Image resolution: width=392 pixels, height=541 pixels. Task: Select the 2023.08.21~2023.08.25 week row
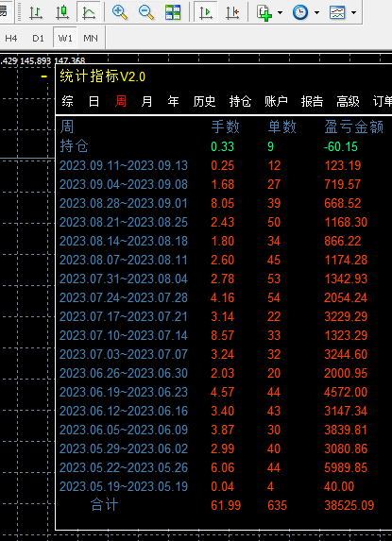coord(124,222)
